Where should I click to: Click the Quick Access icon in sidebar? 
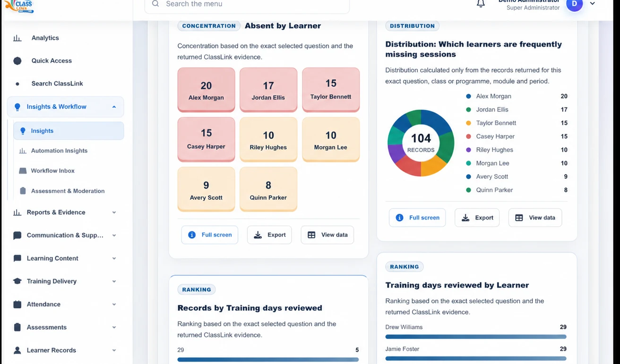point(17,61)
